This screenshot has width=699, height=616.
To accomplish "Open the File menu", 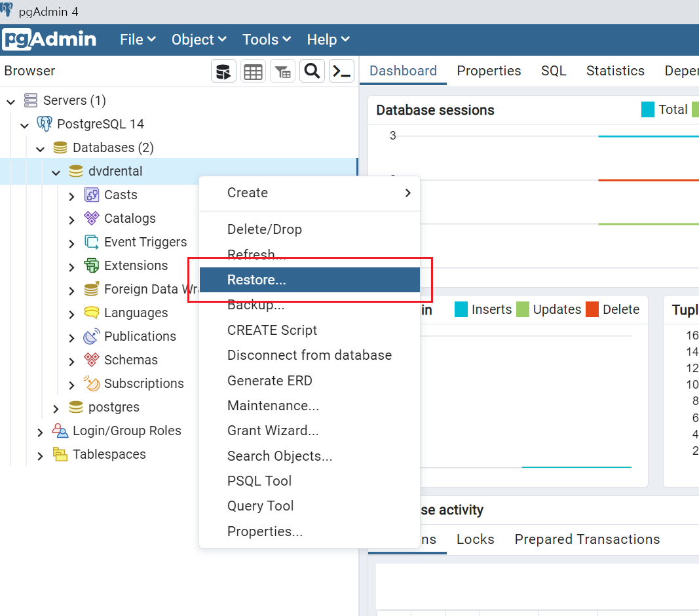I will click(x=138, y=40).
